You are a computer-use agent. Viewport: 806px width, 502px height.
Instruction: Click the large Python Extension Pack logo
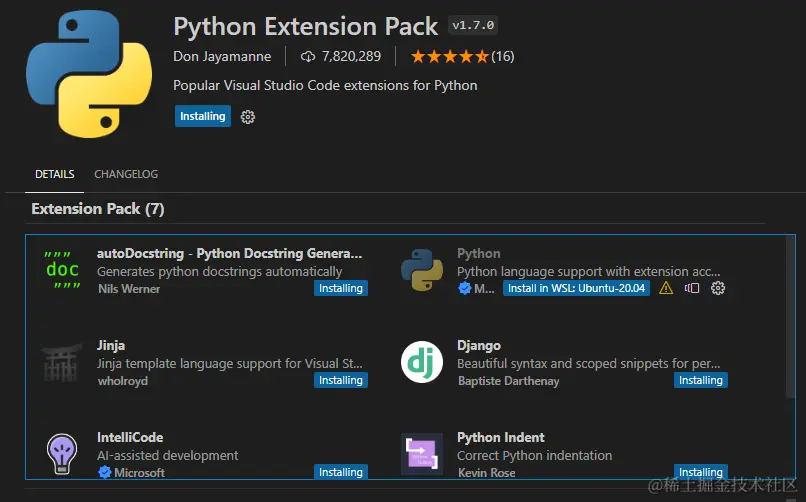coord(83,74)
